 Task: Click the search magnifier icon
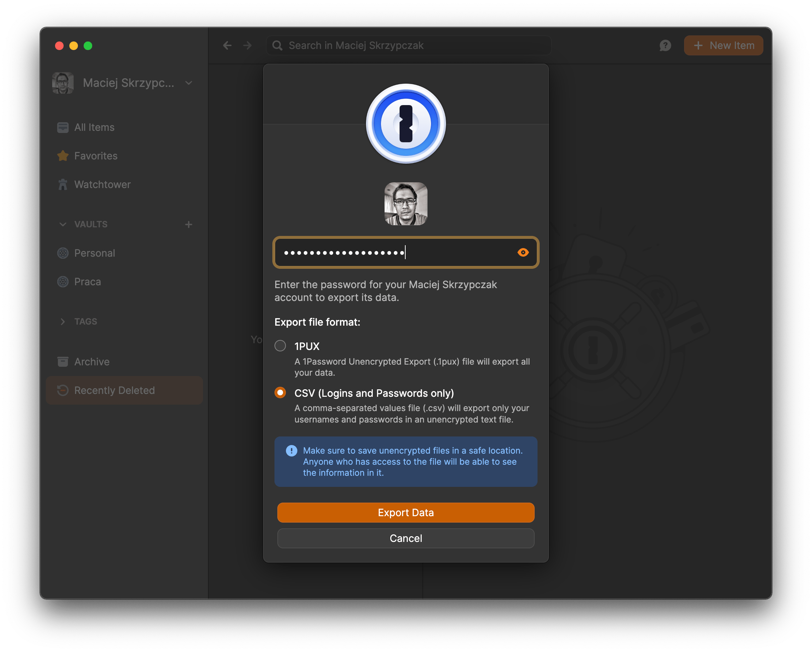click(x=277, y=46)
